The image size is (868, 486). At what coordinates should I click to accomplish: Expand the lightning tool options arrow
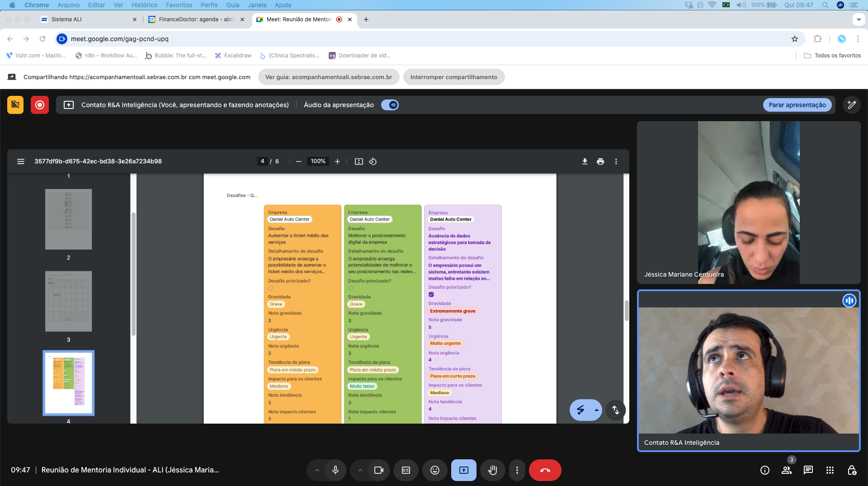click(x=597, y=410)
